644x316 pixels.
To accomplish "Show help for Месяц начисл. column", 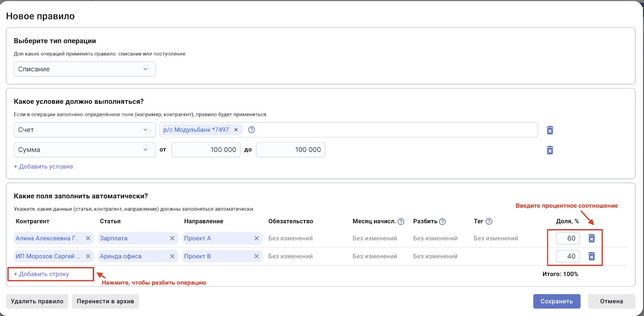I will click(x=401, y=221).
